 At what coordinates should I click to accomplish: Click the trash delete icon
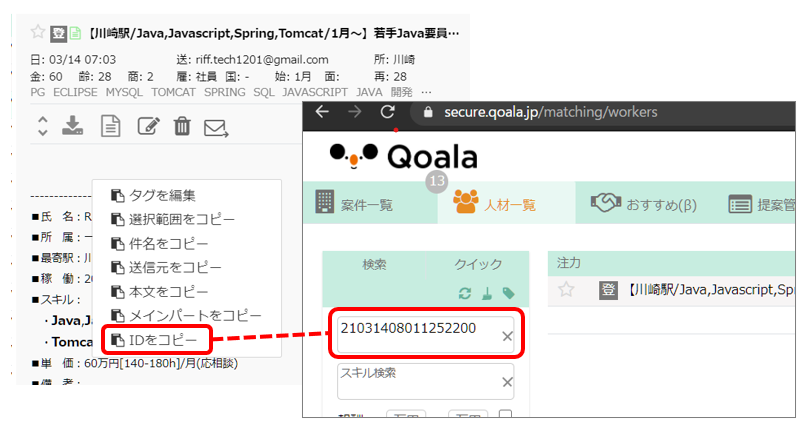(x=182, y=126)
